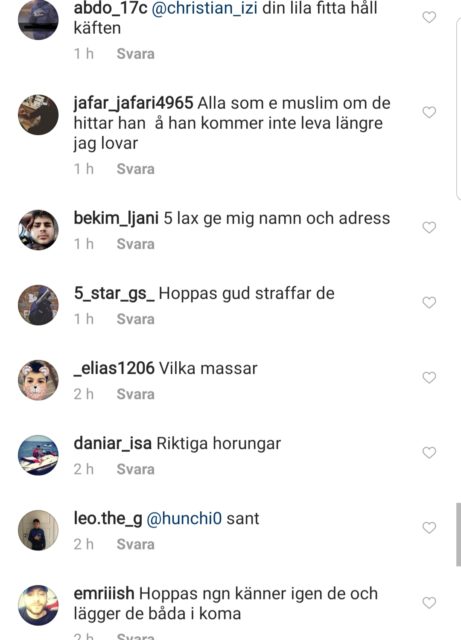Open bekim_ljani's profile picture
The image size is (461, 640).
click(x=38, y=230)
